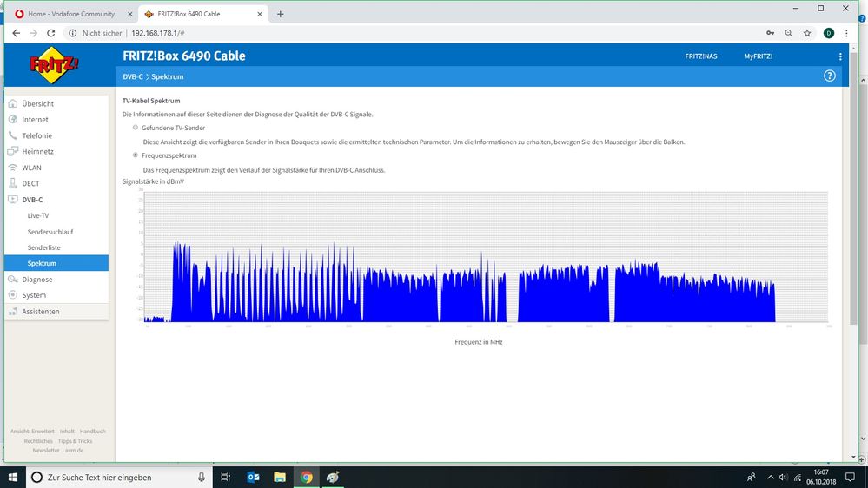This screenshot has width=868, height=488.
Task: Select the 'Gefundene TV-Sender' radio button
Action: tap(135, 128)
